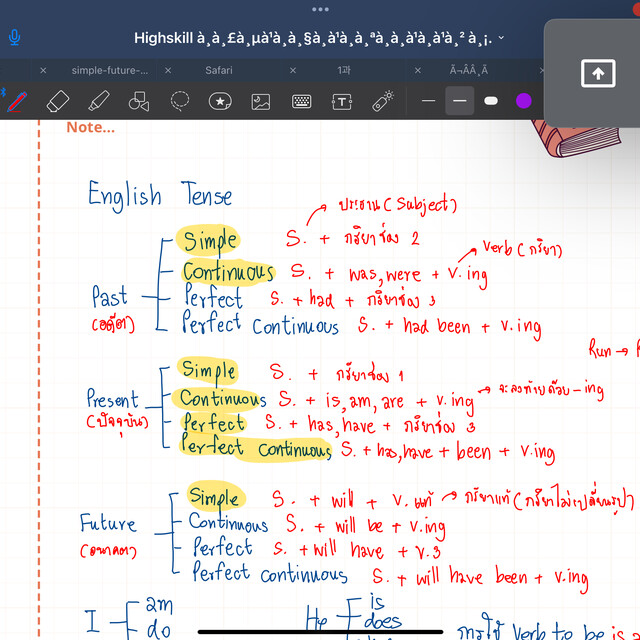
Task: Open the Elements sticker tool
Action: [220, 101]
